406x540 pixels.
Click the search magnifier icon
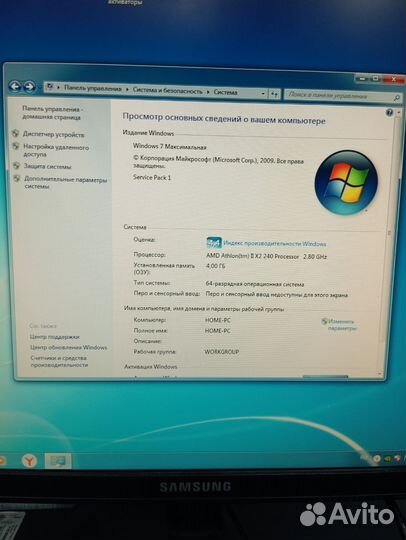(x=396, y=98)
